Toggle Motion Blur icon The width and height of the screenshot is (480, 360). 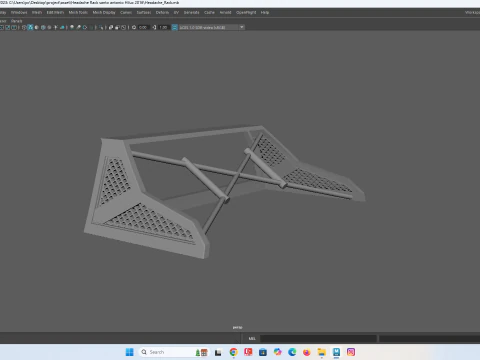(x=78, y=27)
